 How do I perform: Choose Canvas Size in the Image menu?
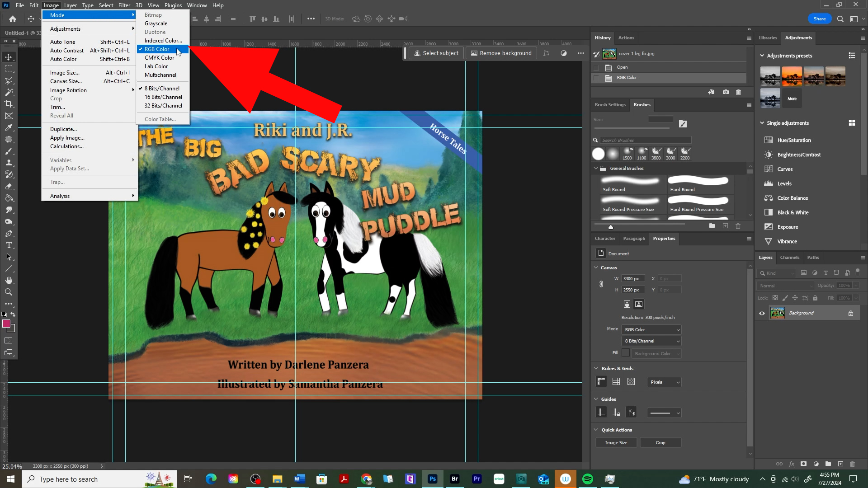(x=90, y=81)
